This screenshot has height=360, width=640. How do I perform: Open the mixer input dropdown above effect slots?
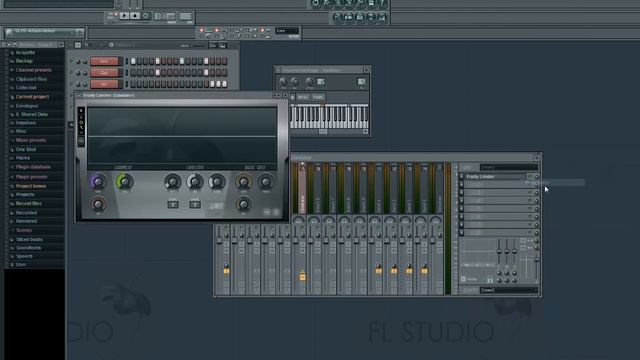(509, 167)
